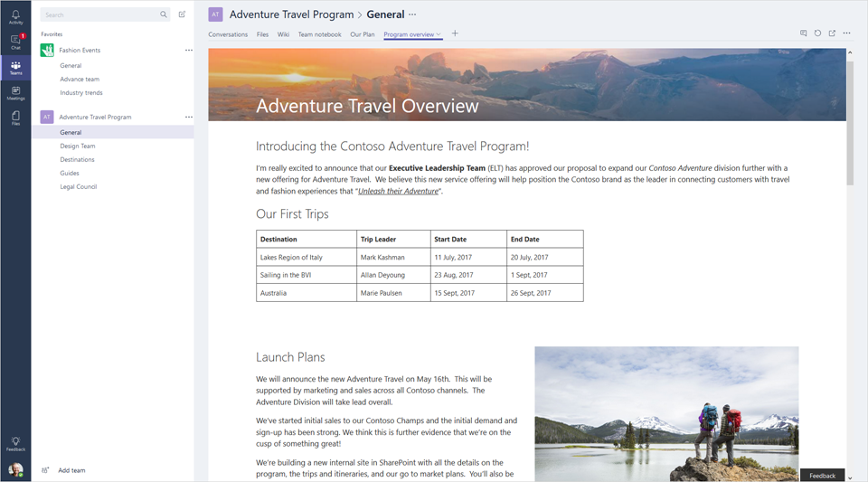Open the tab conversation icon
This screenshot has width=868, height=482.
(803, 33)
